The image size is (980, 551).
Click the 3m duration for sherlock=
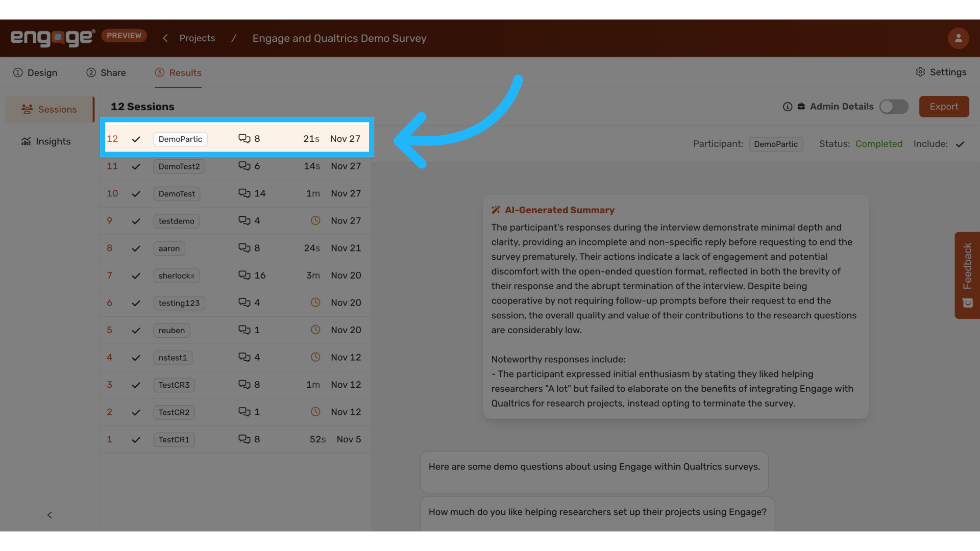click(313, 275)
